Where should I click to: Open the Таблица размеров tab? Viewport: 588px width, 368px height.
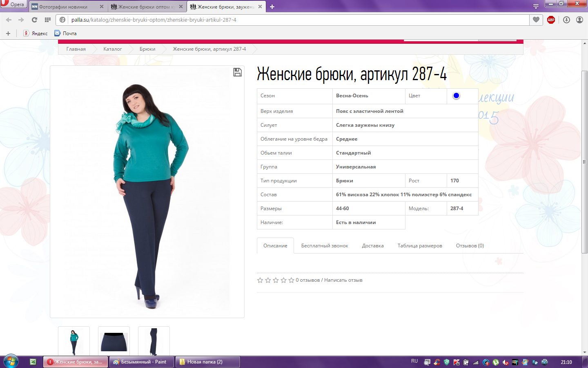(x=420, y=246)
